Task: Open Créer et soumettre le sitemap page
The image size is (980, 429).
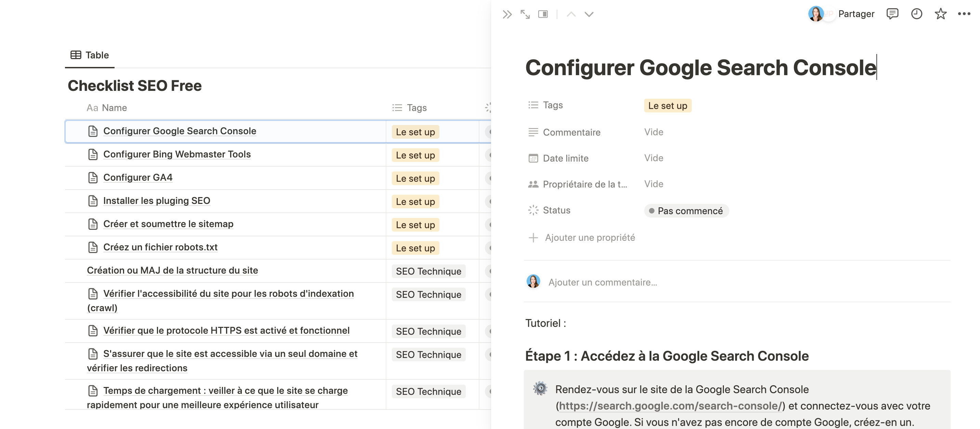Action: click(168, 224)
